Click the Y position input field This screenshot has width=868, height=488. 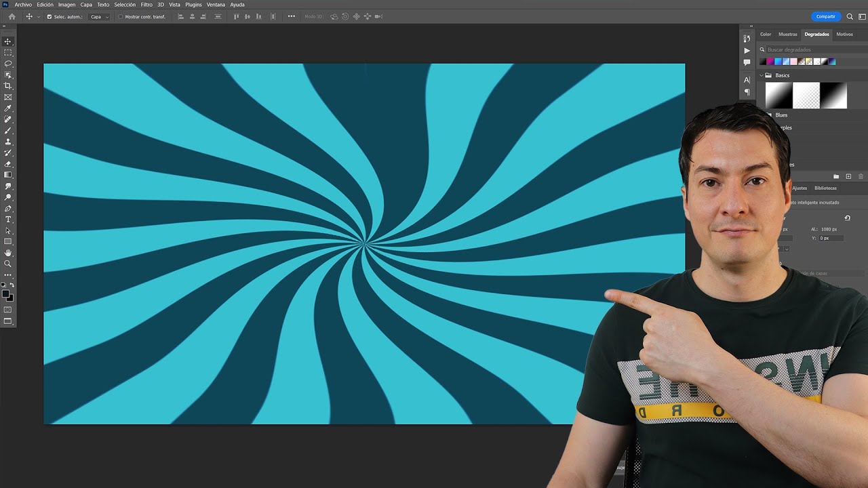click(x=831, y=239)
